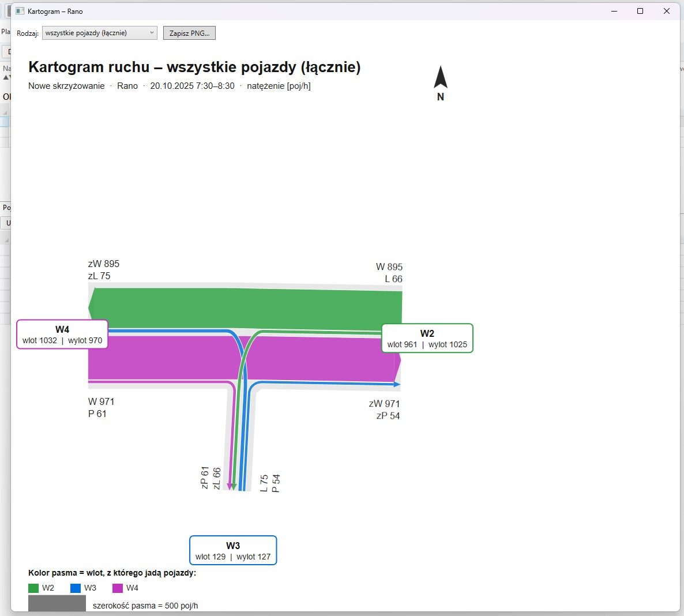This screenshot has height=616, width=684.
Task: Click the Zapisz PNG... button
Action: click(189, 33)
